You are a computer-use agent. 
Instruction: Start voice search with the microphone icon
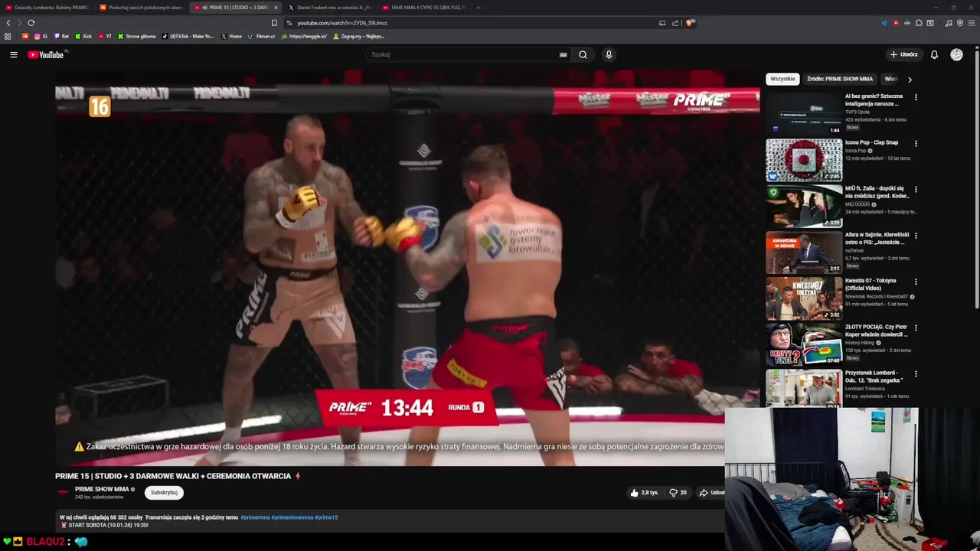click(x=609, y=54)
